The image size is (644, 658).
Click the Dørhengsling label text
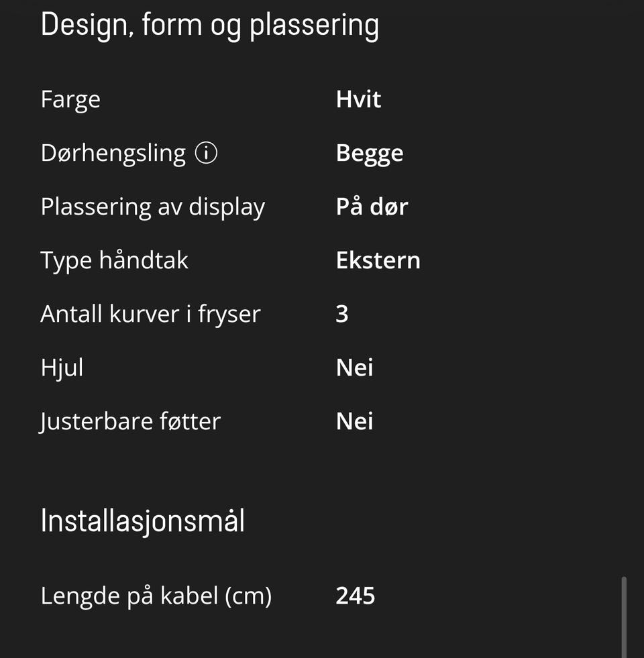coord(113,154)
